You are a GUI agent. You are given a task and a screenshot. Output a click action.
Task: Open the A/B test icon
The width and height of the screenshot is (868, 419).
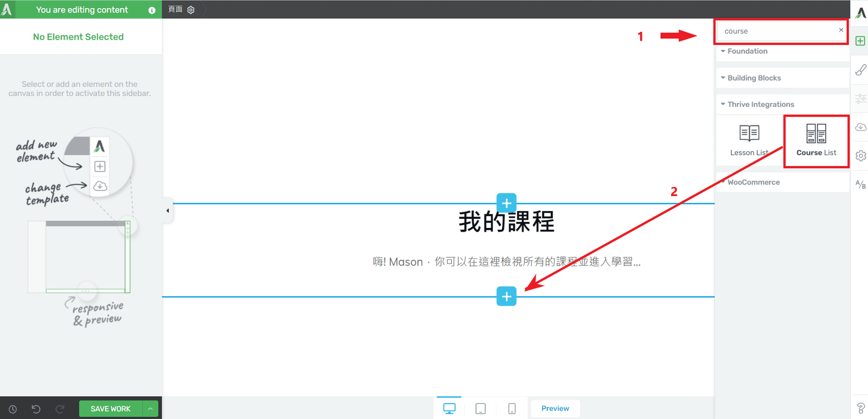[860, 185]
